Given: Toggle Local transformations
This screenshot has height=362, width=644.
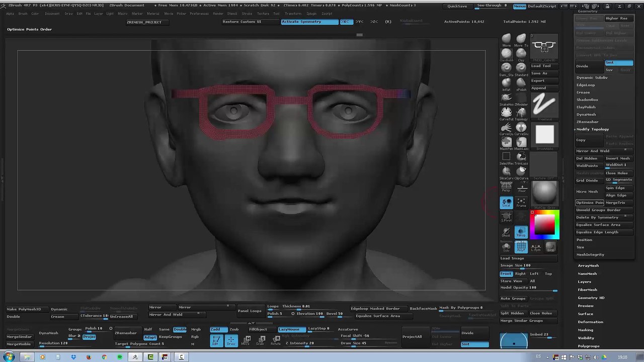Looking at the screenshot, I should pos(506,203).
